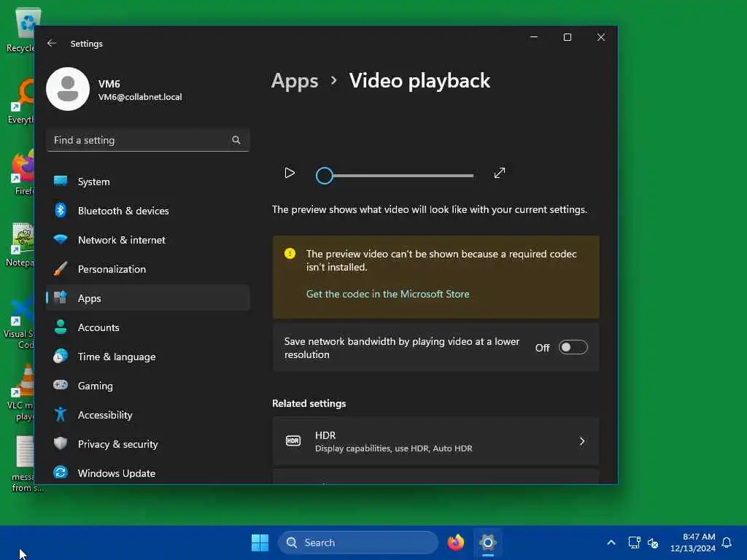Viewport: 747px width, 560px height.
Task: Open Time & language settings
Action: pos(147,357)
